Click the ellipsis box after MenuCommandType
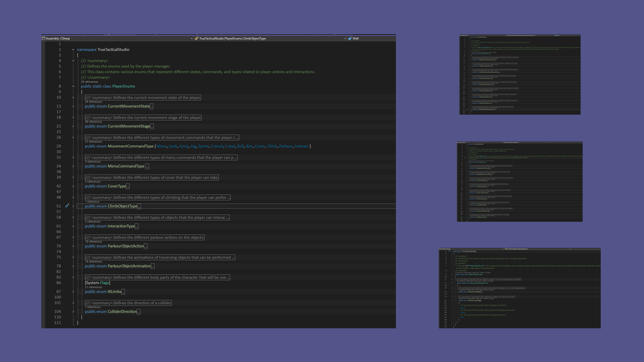This screenshot has width=644, height=362. tap(147, 166)
